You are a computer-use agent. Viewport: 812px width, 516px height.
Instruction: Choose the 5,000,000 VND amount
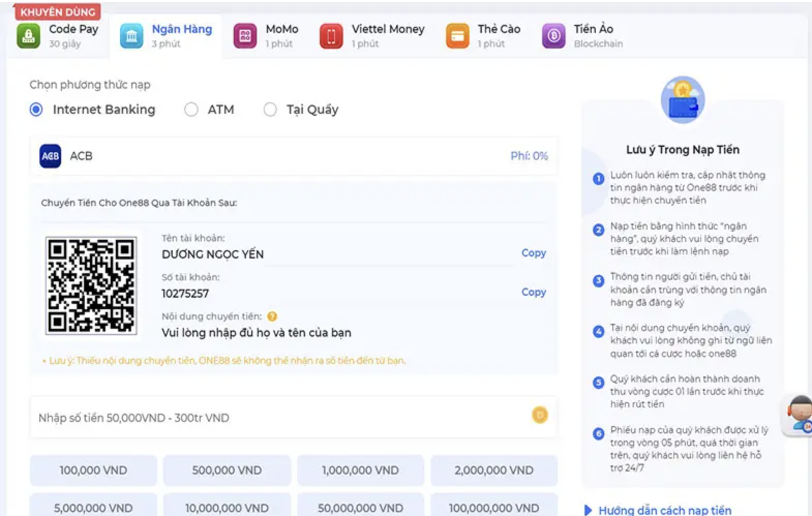[93, 506]
